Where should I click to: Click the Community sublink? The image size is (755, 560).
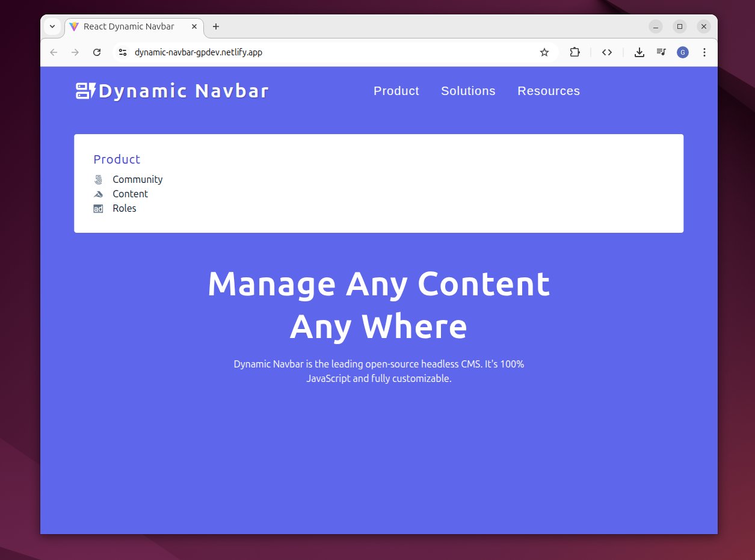click(137, 179)
